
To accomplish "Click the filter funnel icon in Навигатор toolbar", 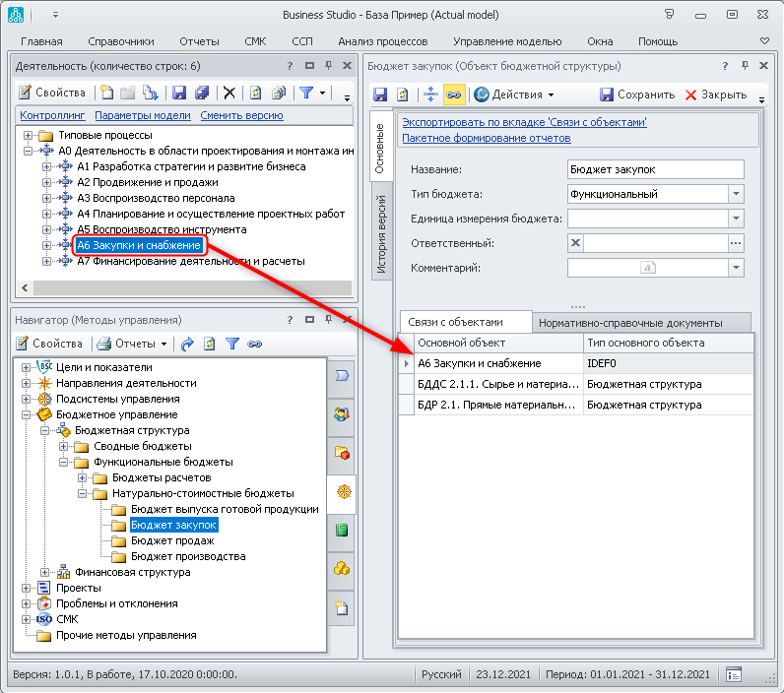I will [232, 344].
